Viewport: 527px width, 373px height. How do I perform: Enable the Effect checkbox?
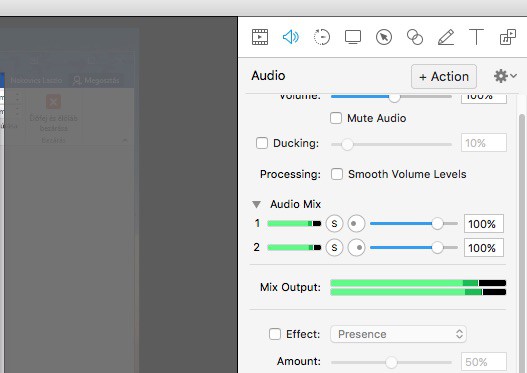point(275,334)
